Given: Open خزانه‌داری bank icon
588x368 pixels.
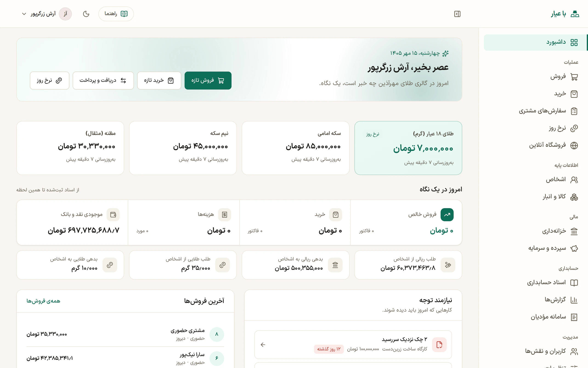Looking at the screenshot, I should point(574,231).
